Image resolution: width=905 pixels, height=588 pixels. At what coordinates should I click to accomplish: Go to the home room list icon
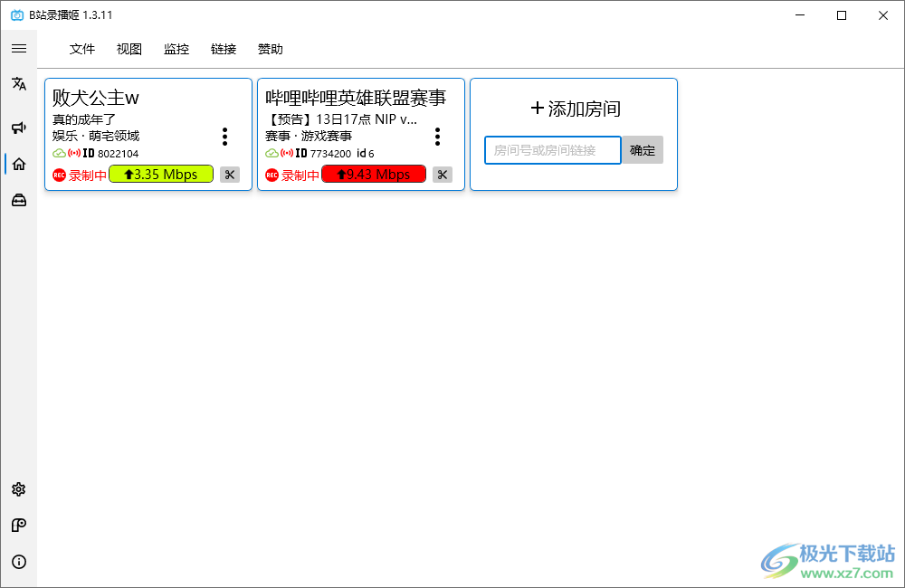[19, 164]
